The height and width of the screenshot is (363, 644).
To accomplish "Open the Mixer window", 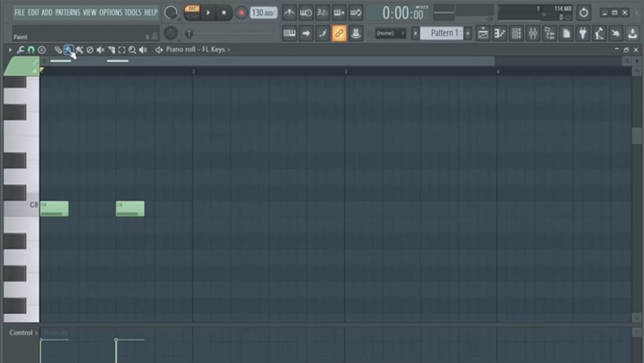I will point(533,34).
